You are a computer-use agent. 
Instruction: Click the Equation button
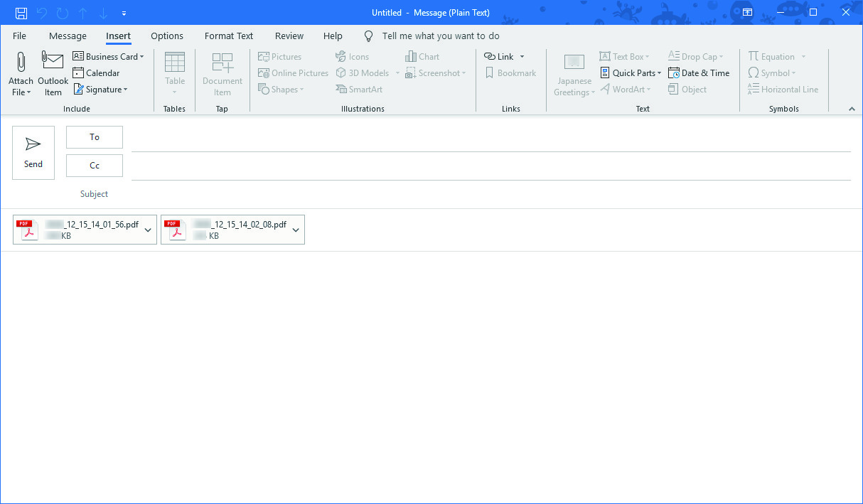click(771, 56)
